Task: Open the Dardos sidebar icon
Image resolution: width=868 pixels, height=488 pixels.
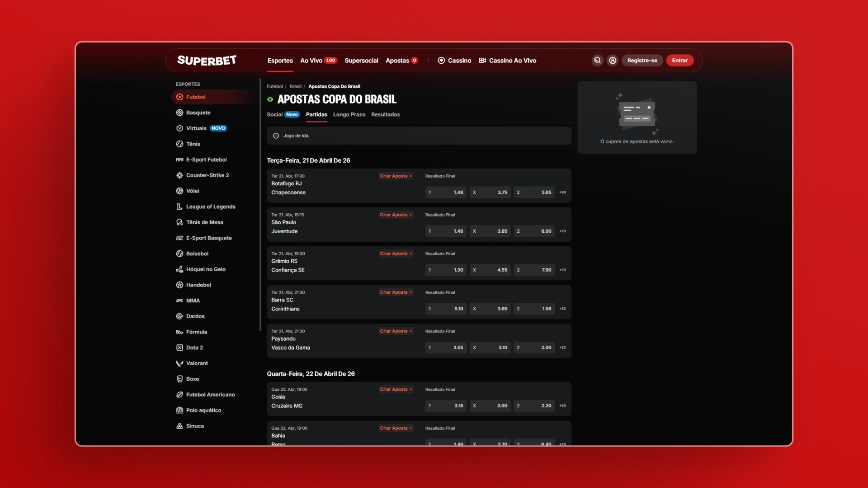Action: pos(179,316)
